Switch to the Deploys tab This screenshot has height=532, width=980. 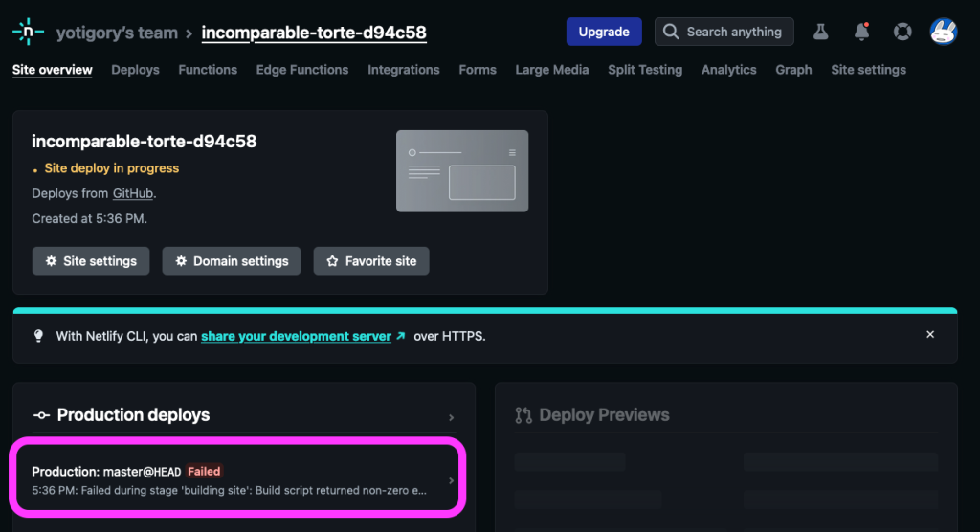[x=135, y=70]
